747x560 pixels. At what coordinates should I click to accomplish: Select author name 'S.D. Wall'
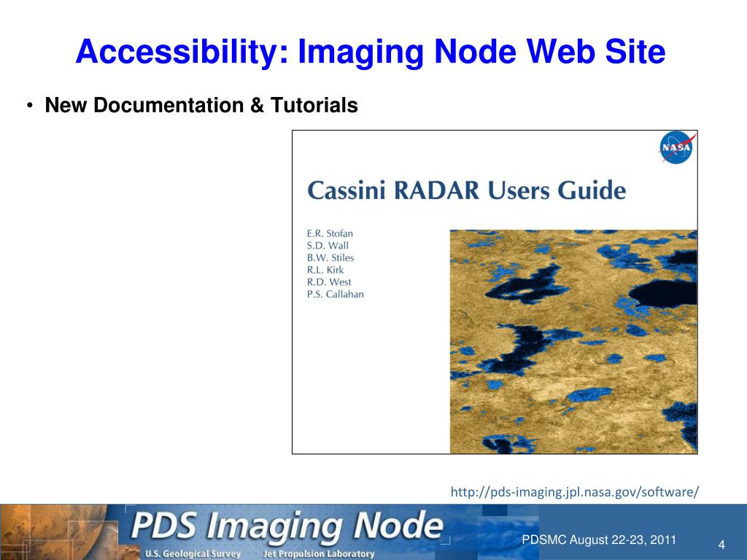(x=328, y=246)
